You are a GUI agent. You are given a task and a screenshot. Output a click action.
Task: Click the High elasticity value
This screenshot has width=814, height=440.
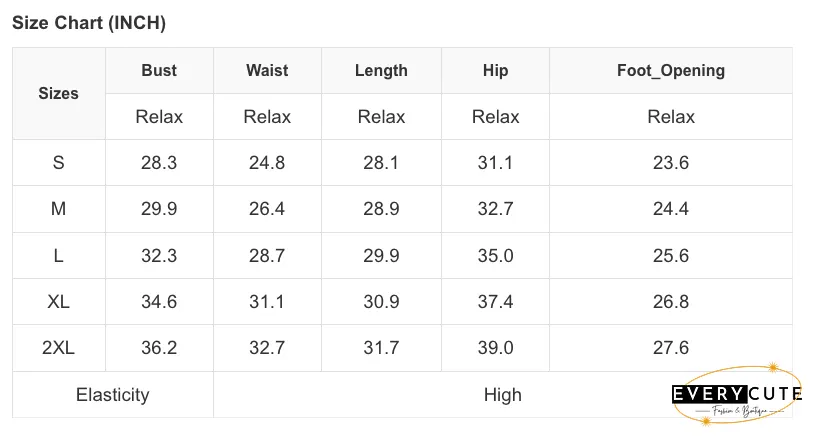click(503, 395)
